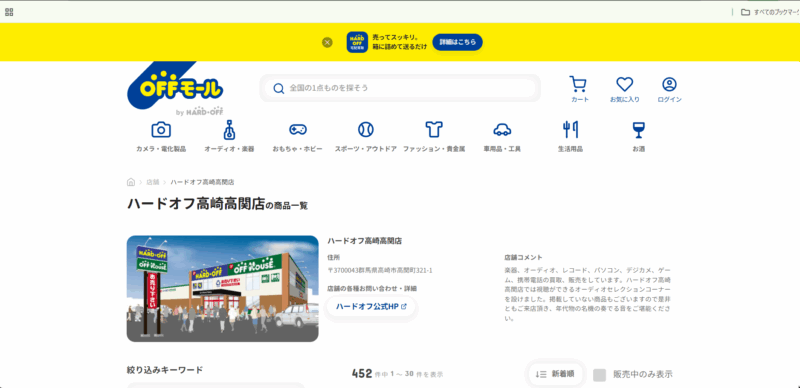Open the カート shopping cart
The height and width of the screenshot is (388, 800).
(x=580, y=90)
